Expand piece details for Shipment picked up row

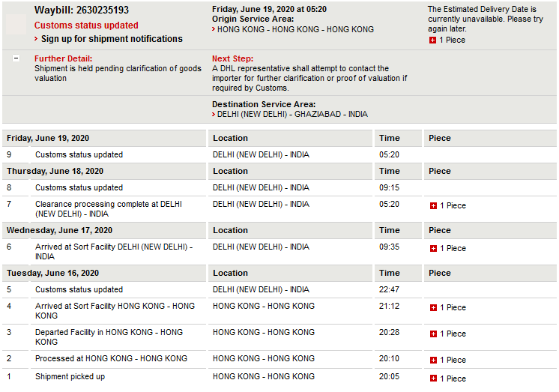(433, 379)
